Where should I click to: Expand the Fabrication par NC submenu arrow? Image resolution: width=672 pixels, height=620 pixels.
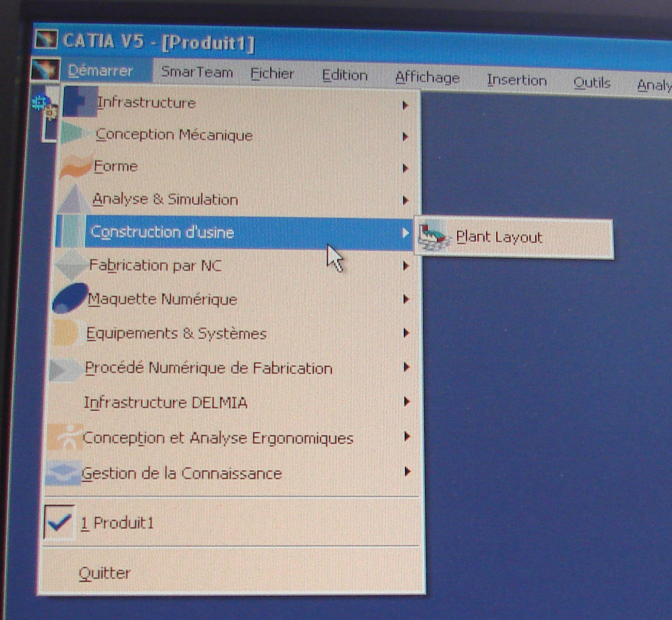405,265
